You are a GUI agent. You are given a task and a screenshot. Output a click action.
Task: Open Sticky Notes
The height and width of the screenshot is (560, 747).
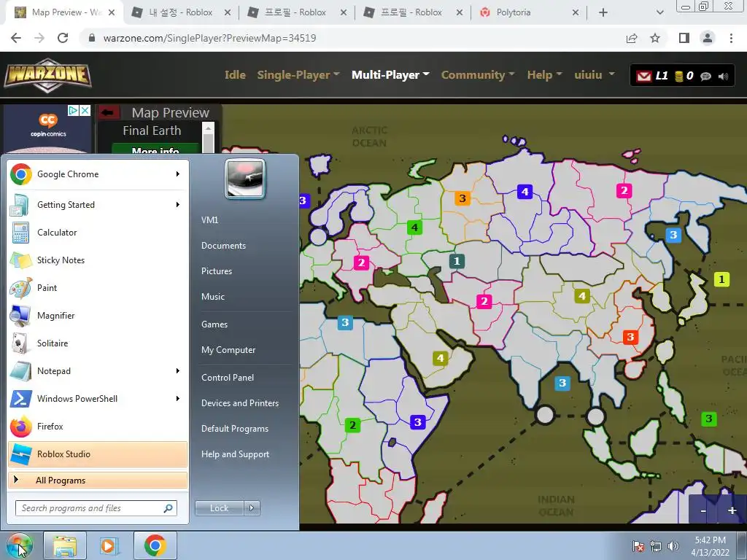(x=98, y=260)
